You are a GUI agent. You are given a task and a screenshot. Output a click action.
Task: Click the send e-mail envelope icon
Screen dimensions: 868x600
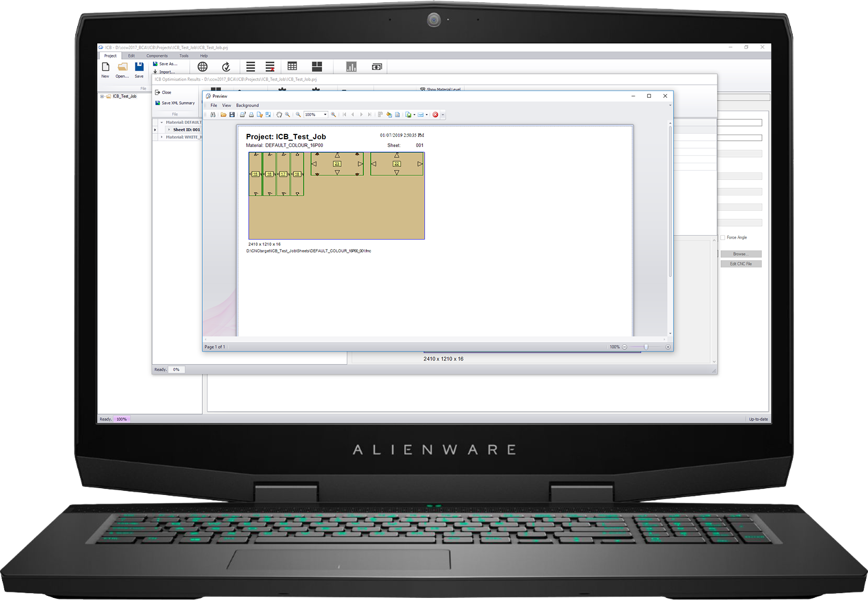pos(420,115)
